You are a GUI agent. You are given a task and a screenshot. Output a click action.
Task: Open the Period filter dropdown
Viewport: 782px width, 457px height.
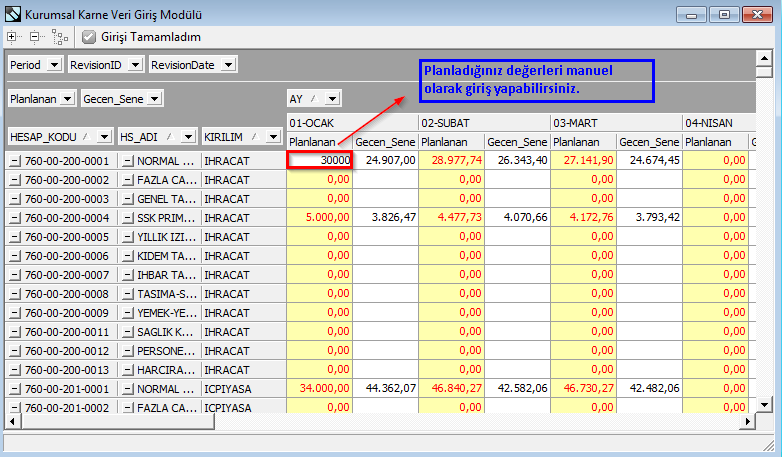54,65
